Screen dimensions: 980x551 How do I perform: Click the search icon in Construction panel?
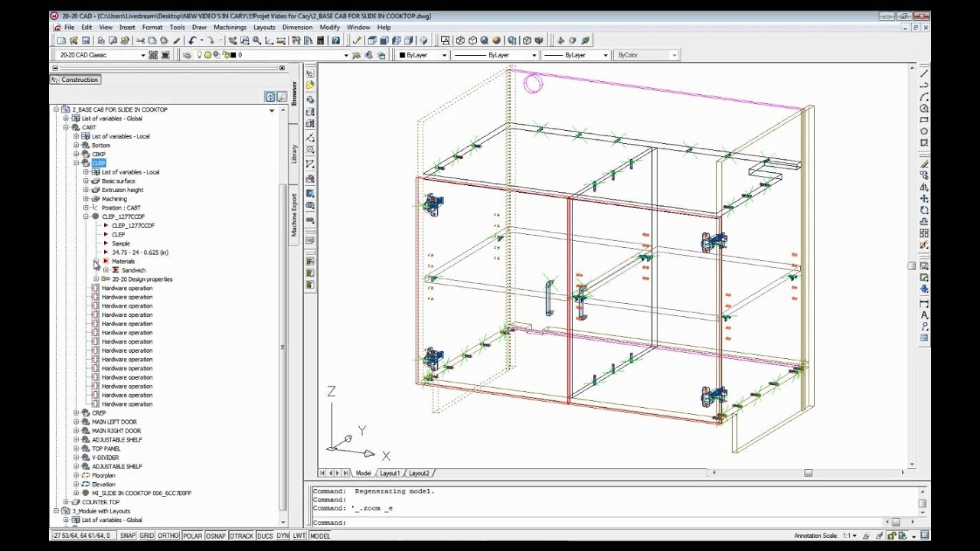coord(283,96)
